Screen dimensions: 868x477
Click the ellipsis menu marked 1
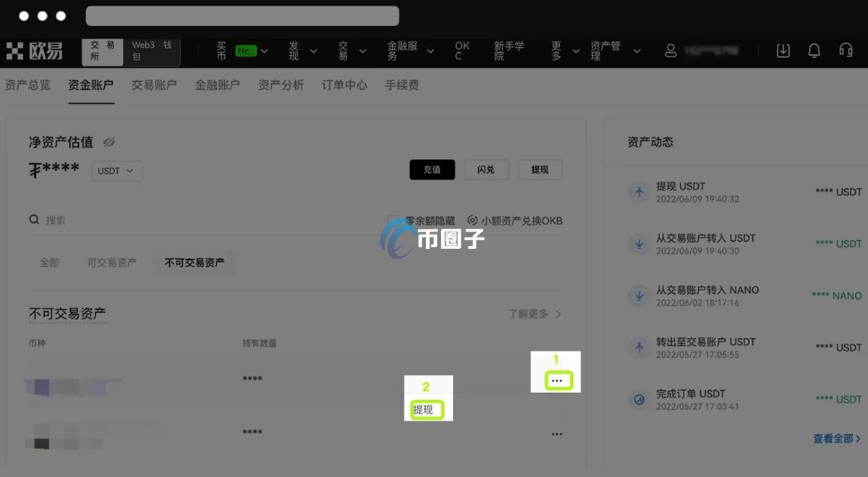[x=556, y=379]
